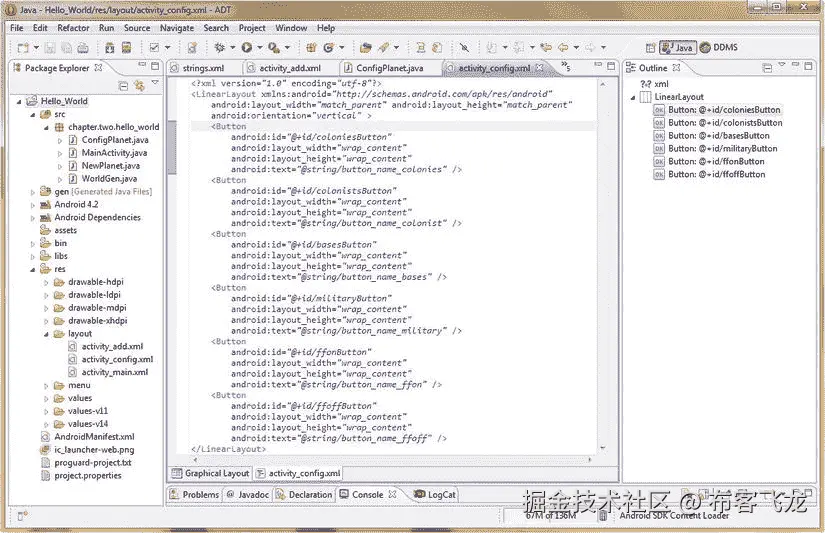Image resolution: width=825 pixels, height=533 pixels.
Task: Click the Collapse All icon in Package Explorer
Action: pyautogui.click(x=123, y=86)
